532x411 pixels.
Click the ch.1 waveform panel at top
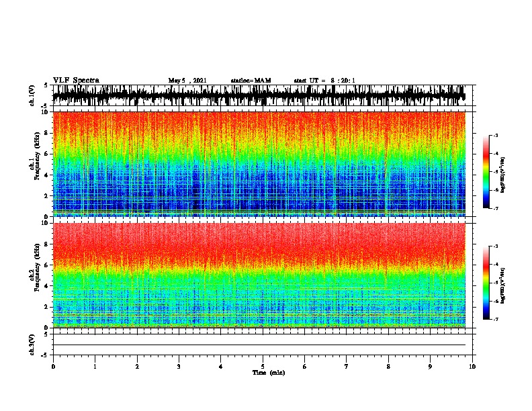tap(262, 95)
